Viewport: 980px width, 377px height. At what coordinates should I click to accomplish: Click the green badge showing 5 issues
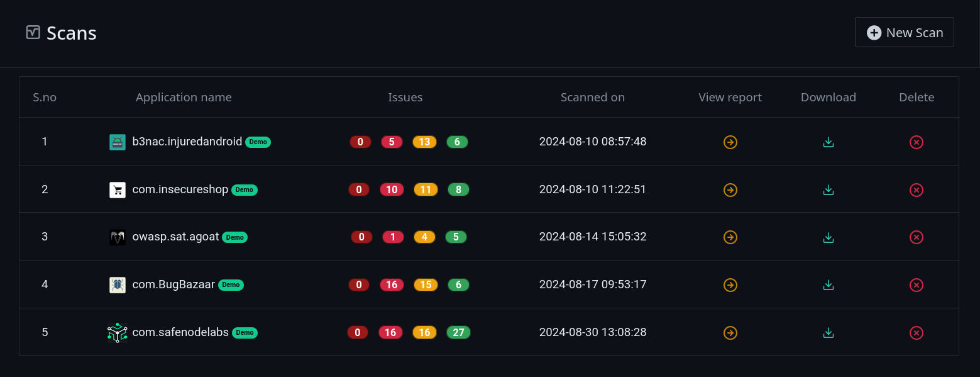coord(456,237)
